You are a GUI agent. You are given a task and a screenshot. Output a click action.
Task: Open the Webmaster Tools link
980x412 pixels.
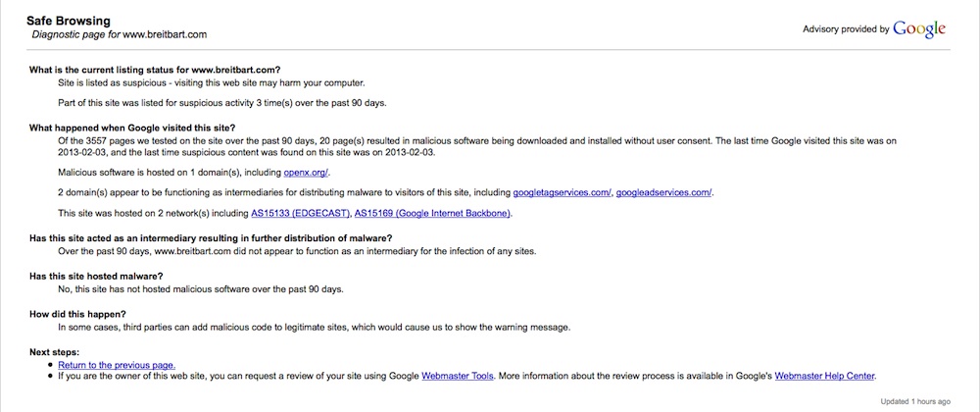pos(459,376)
